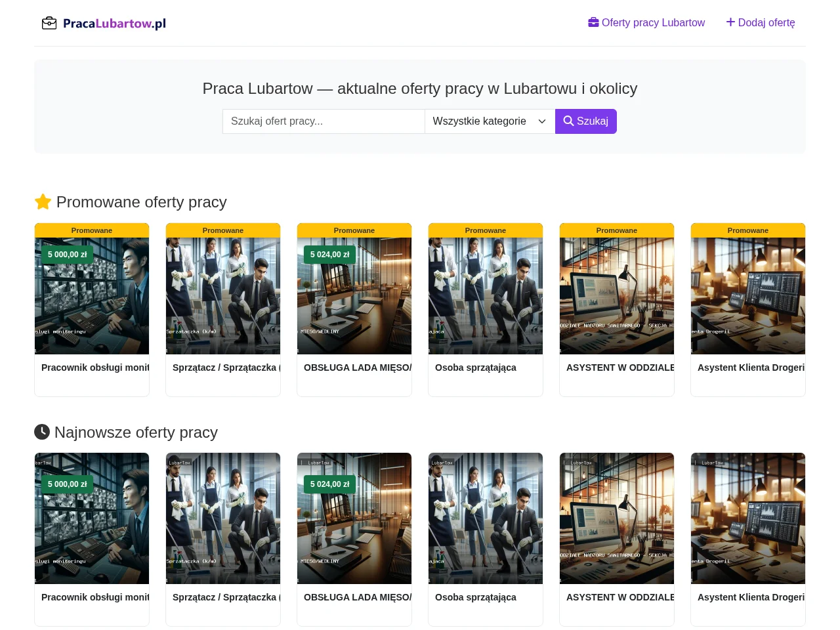
Task: Click the clock icon beside Najnowsze oferty pracy
Action: pyautogui.click(x=42, y=432)
